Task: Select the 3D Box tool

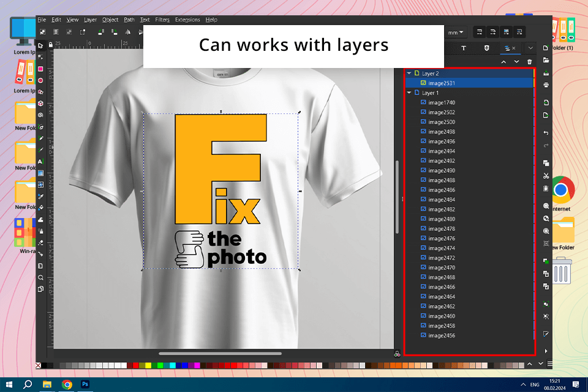Action: pos(40,104)
